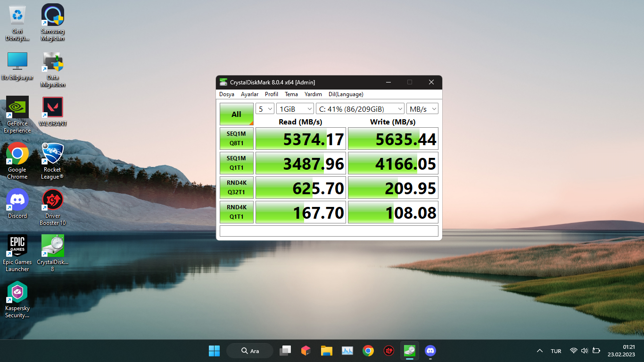Open the Yardım menu
This screenshot has width=644, height=362.
tap(313, 94)
